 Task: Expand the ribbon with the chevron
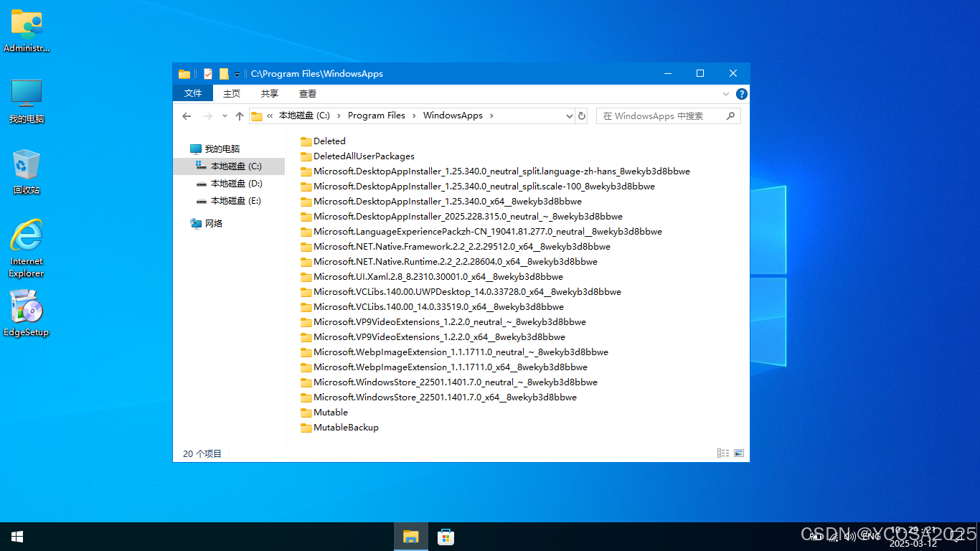tap(726, 94)
